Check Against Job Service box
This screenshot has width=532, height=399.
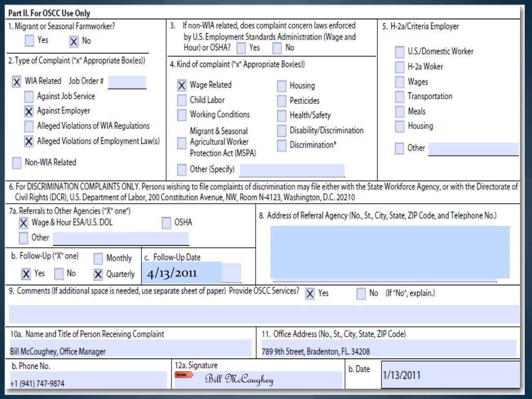tap(29, 97)
